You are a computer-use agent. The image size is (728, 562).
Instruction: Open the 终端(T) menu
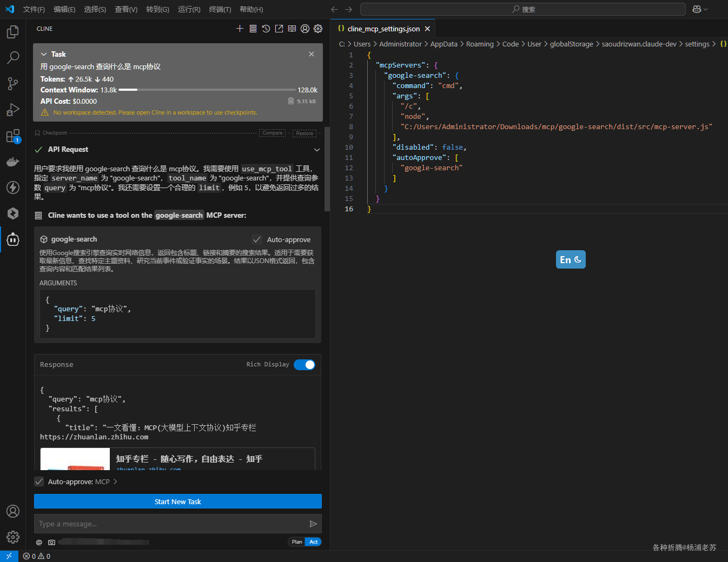(220, 9)
